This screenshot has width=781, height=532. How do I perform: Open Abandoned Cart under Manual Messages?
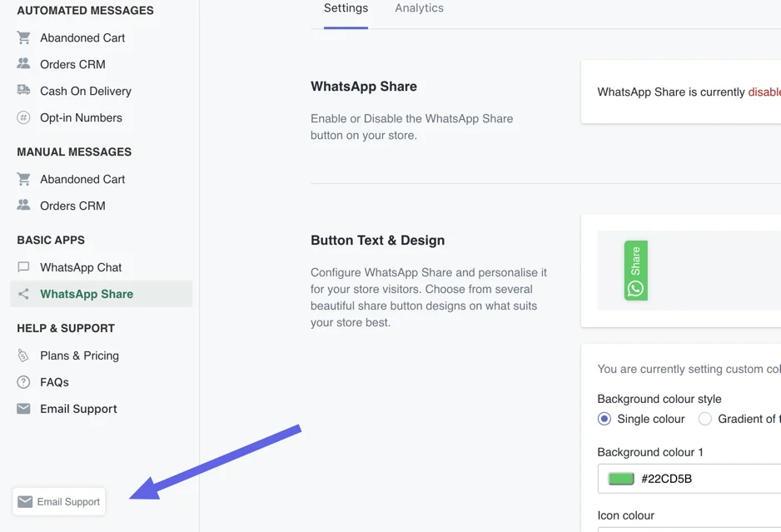click(82, 179)
